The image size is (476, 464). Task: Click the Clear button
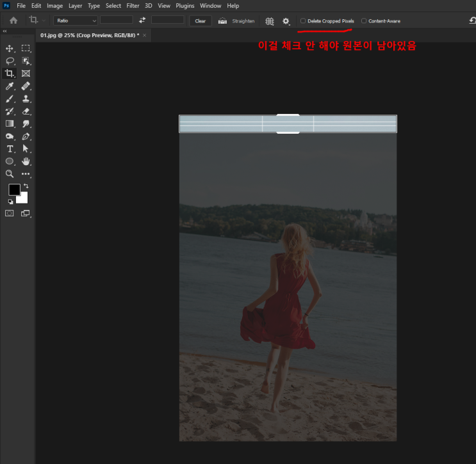click(201, 21)
